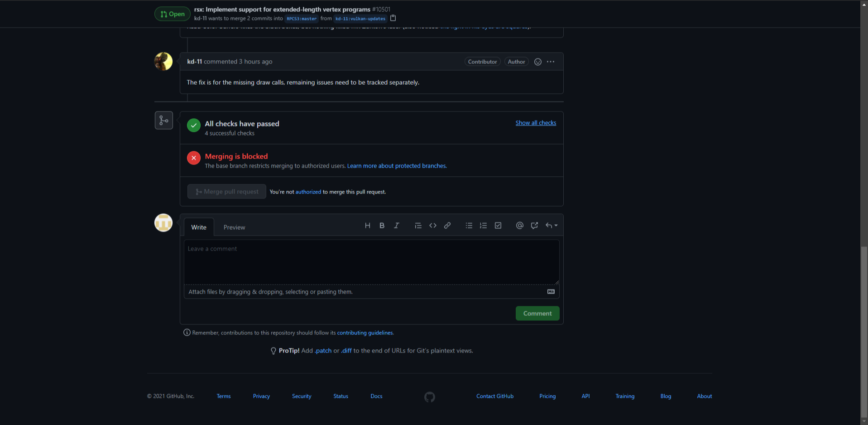Viewport: 868px width, 425px height.
Task: Click the green checks passed checkmark icon
Action: (x=194, y=126)
